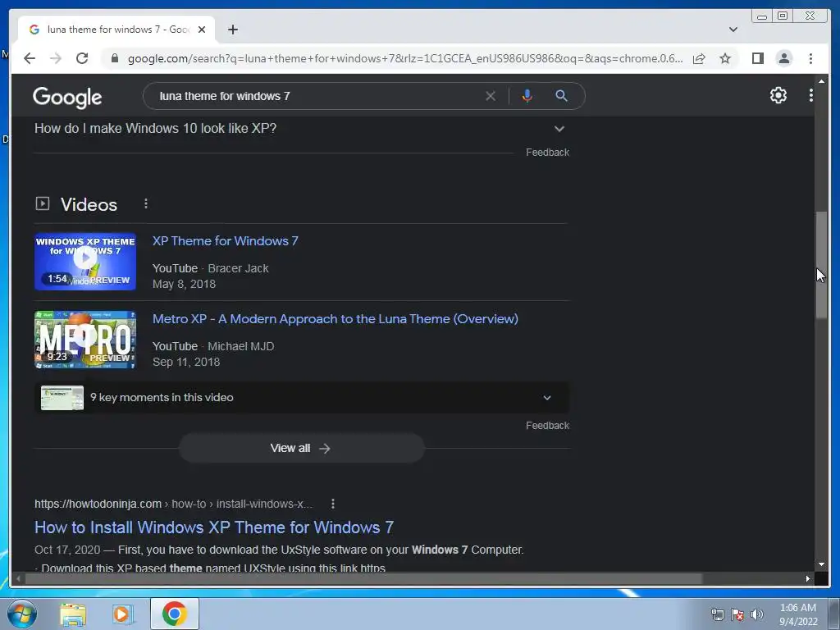The height and width of the screenshot is (630, 840).
Task: Open Google page options dots beside gear
Action: pos(811,95)
